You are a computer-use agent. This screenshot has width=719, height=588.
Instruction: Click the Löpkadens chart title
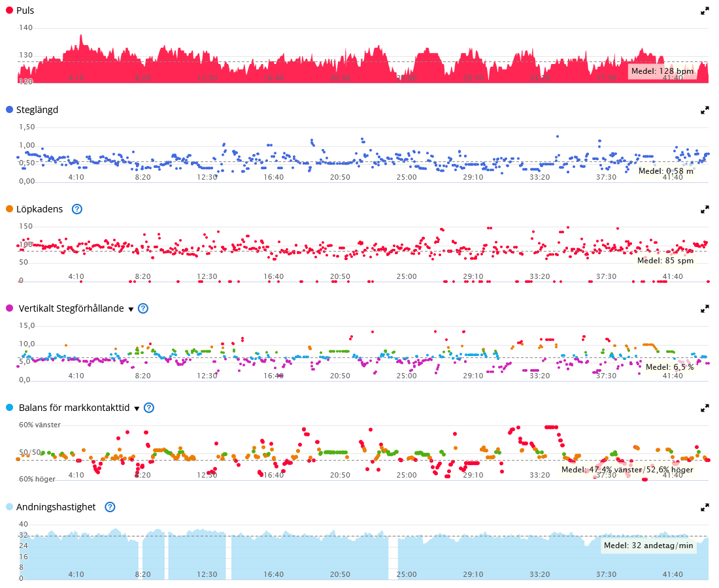[x=39, y=209]
